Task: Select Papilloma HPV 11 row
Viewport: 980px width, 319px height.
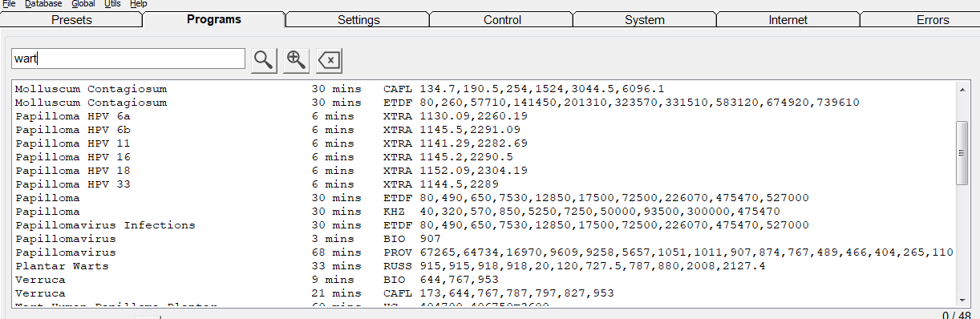Action: [484, 143]
